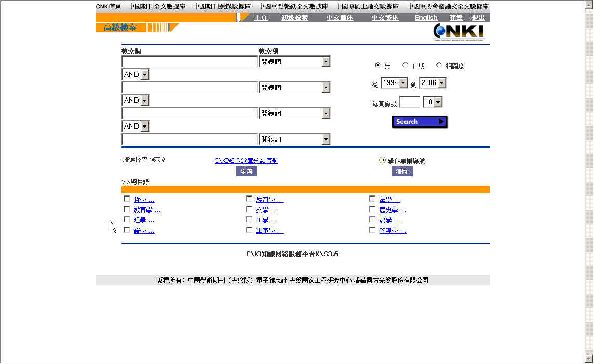The height and width of the screenshot is (364, 594).
Task: Tick the 文學 checkbox
Action: point(249,209)
